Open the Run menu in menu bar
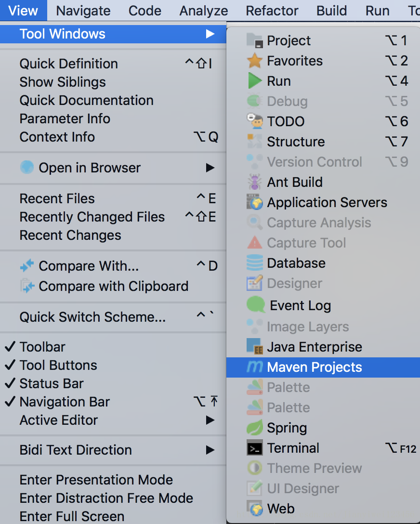 (x=377, y=11)
